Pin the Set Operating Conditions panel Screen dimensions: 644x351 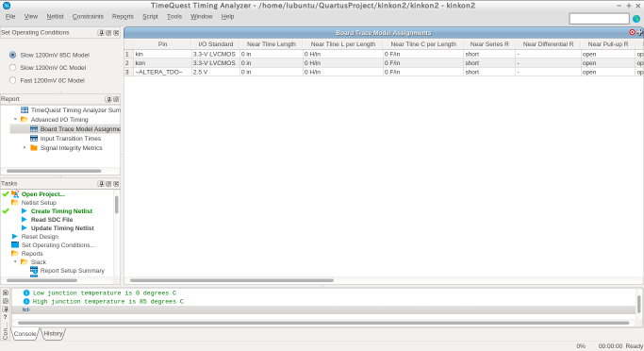click(101, 32)
